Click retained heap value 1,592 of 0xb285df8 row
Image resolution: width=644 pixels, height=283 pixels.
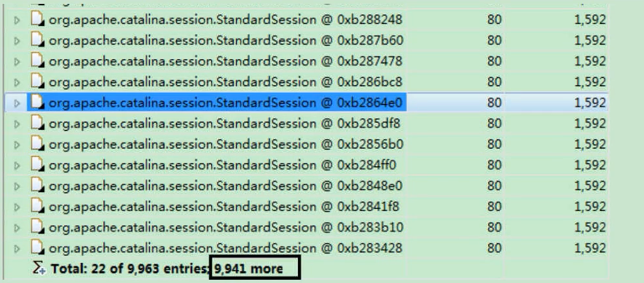coord(589,123)
